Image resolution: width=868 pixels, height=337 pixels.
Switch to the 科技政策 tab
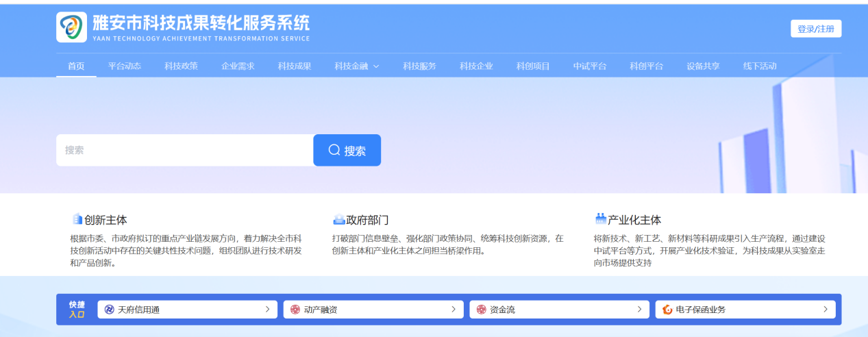click(x=181, y=66)
